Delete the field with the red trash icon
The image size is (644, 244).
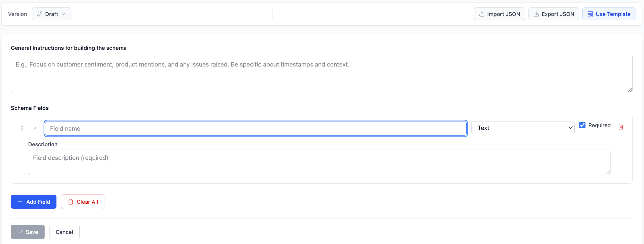coord(621,127)
